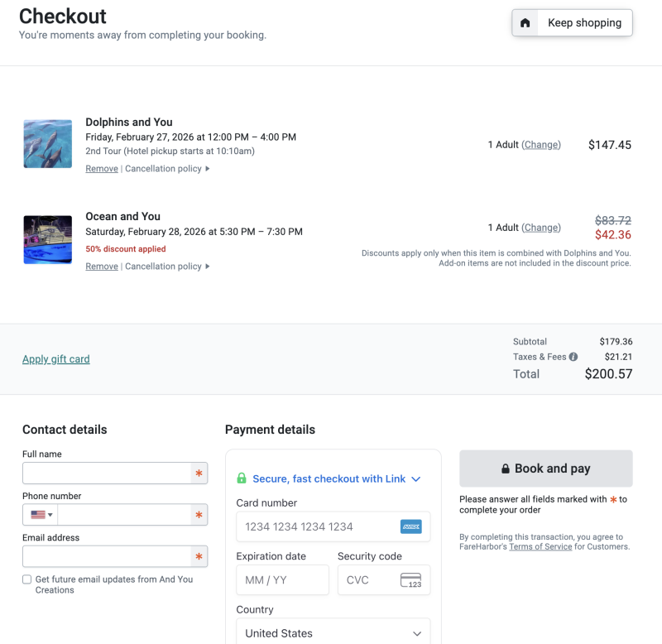The image size is (662, 644).
Task: Click the asterisk beside the Full name field
Action: (199, 473)
